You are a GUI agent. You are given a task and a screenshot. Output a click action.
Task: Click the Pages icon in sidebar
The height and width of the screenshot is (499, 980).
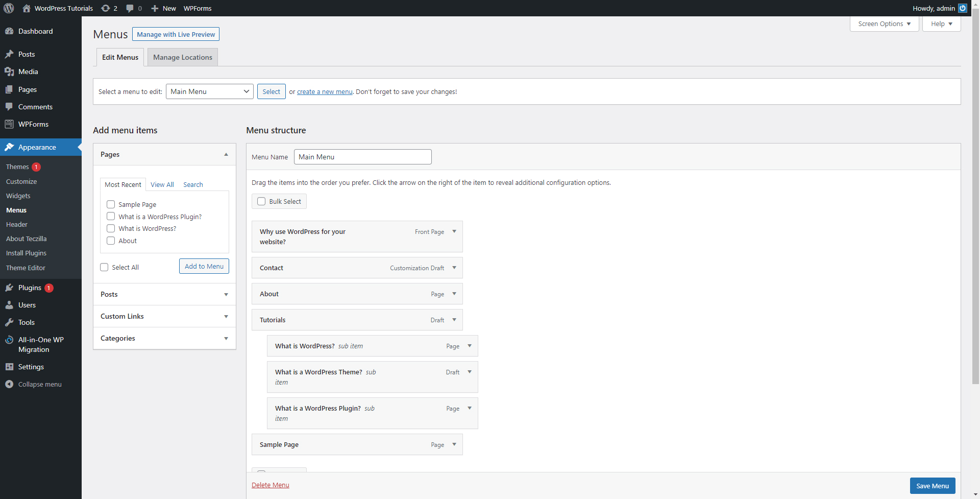click(9, 89)
